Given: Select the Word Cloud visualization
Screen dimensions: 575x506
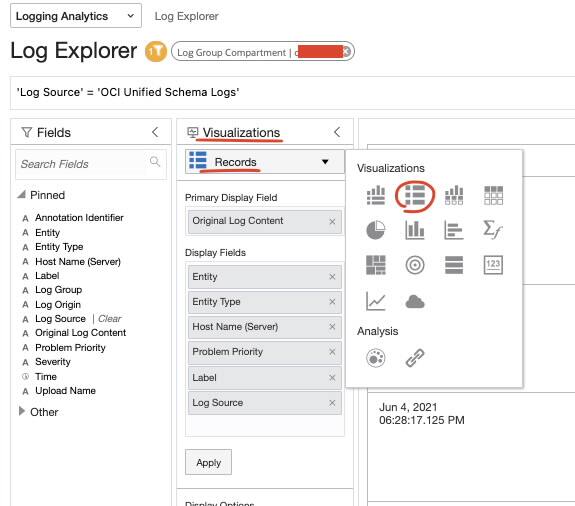Looking at the screenshot, I should tap(415, 302).
